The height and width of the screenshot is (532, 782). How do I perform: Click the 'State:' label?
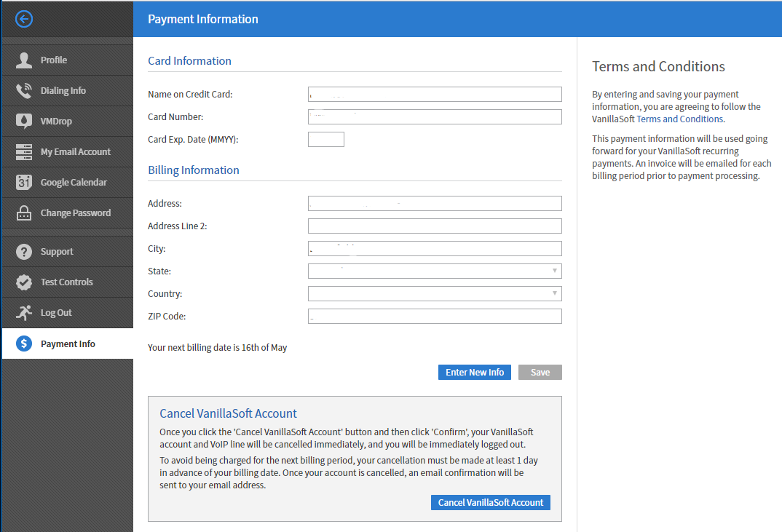(x=159, y=271)
